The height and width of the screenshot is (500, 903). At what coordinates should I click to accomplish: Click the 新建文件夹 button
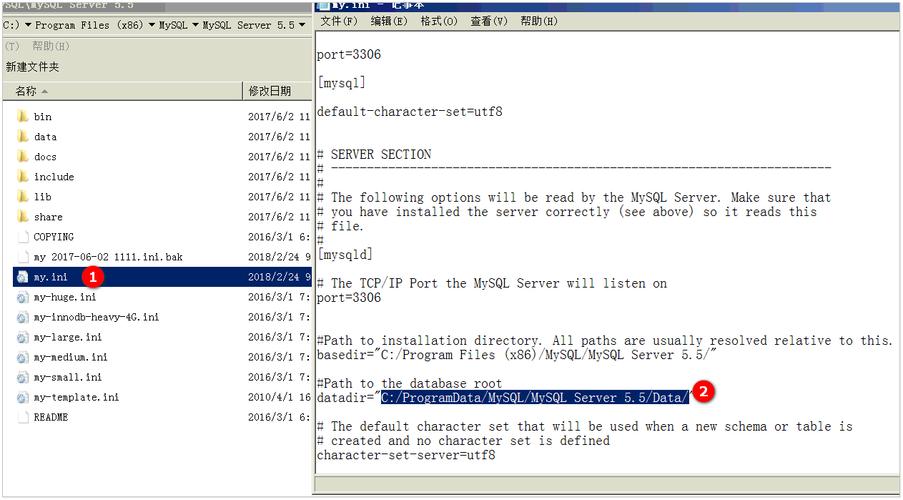(x=32, y=67)
